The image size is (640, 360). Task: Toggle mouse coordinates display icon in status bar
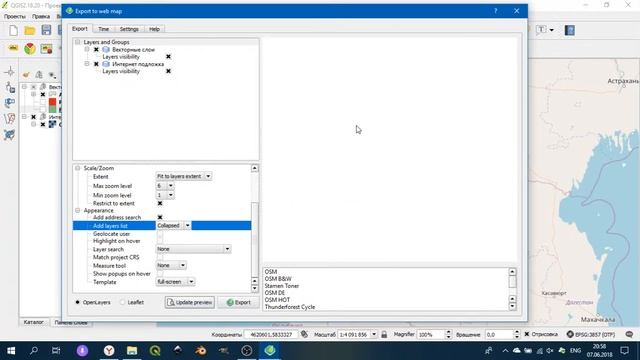pos(304,334)
